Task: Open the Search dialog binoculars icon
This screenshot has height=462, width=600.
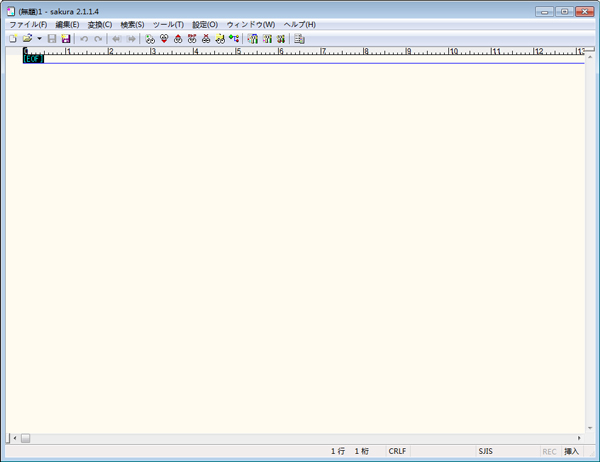Action: (x=150, y=39)
